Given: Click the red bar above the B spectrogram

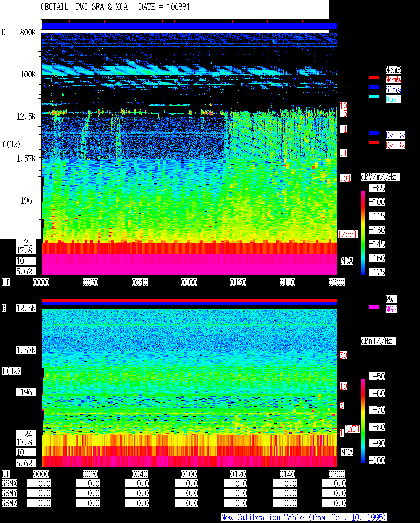Looking at the screenshot, I should [189, 300].
